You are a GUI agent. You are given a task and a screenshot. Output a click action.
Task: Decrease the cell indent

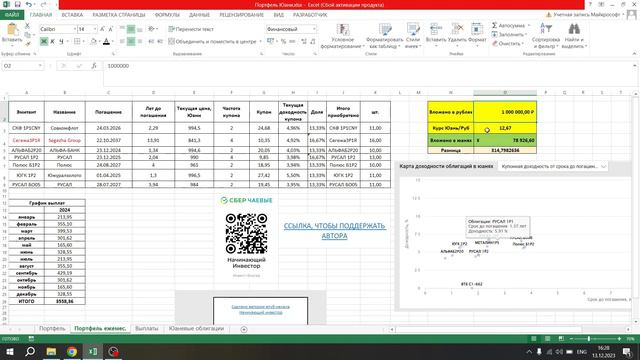point(151,41)
